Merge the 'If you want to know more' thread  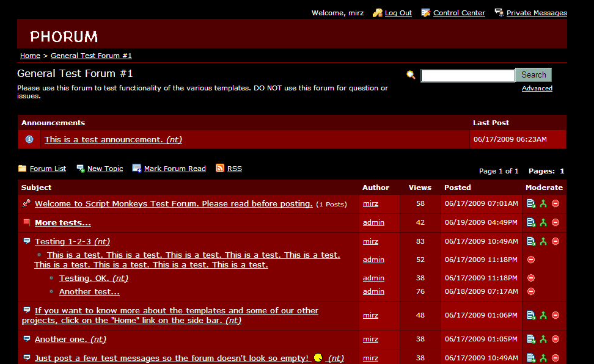point(543,315)
